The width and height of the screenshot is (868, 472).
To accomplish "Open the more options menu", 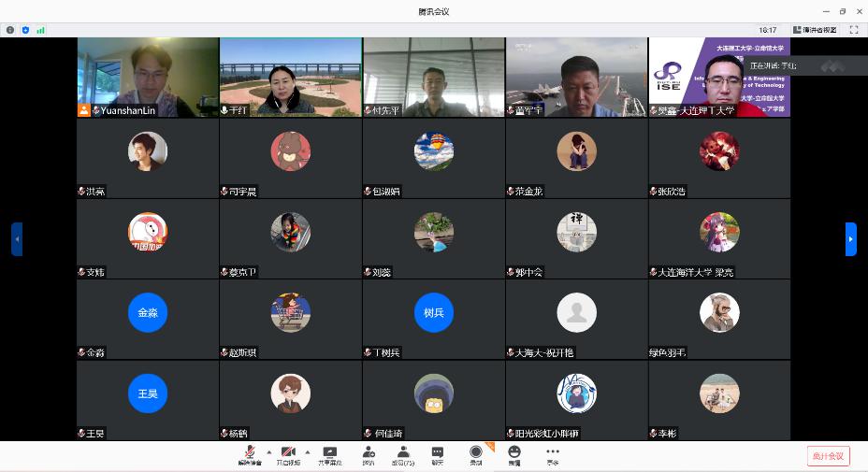I will 553,453.
